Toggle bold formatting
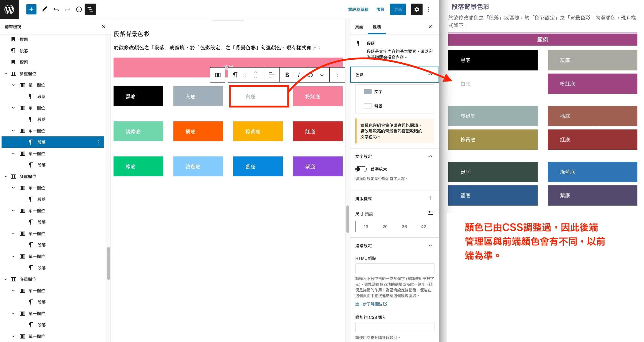644x342 pixels. (x=287, y=75)
